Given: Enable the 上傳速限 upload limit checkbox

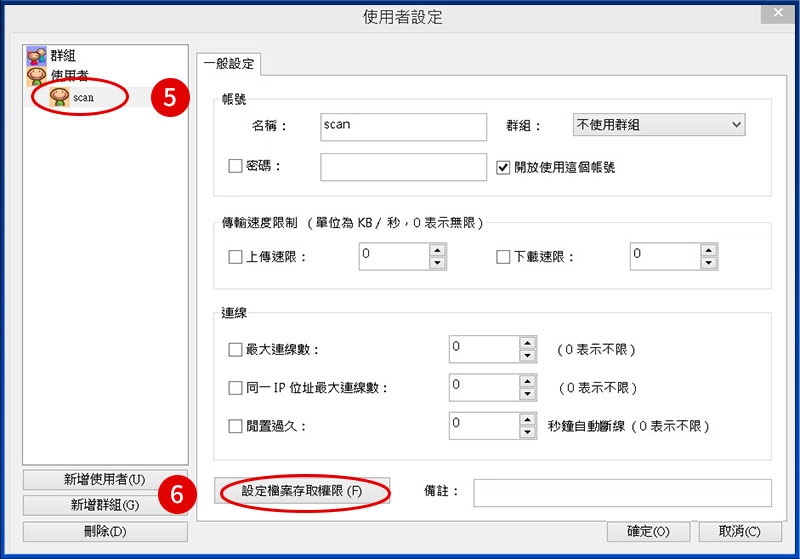Looking at the screenshot, I should tap(235, 257).
